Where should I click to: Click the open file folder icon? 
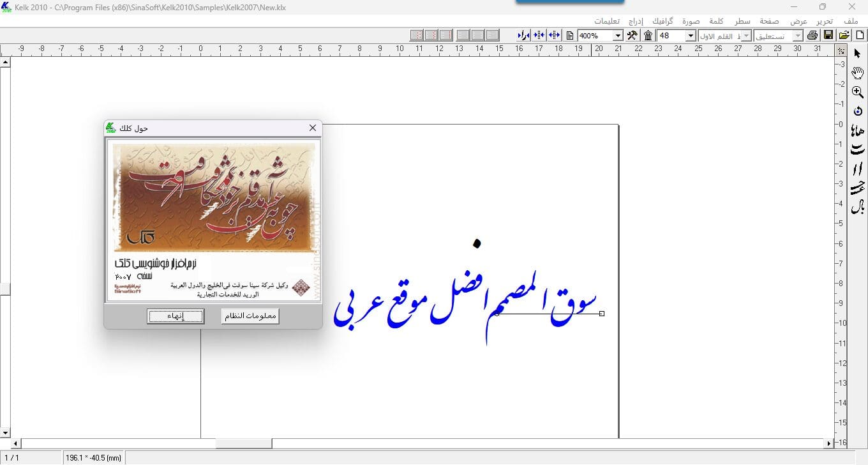coord(844,35)
